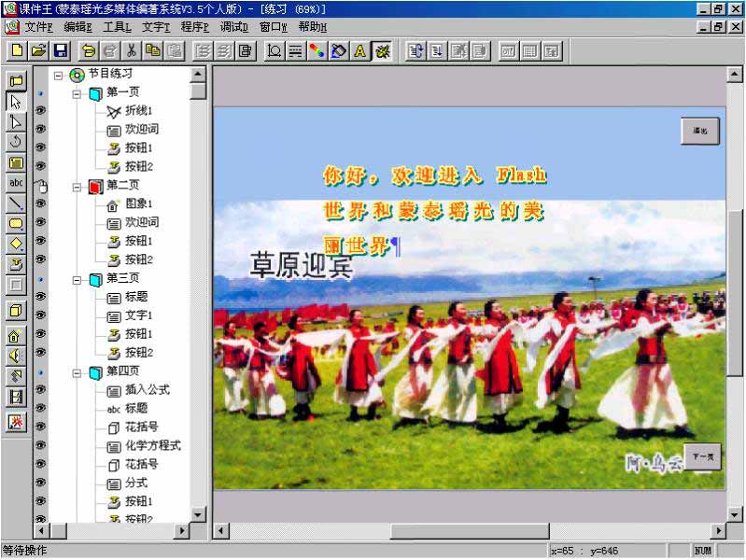Image resolution: width=746 pixels, height=560 pixels.
Task: Select the node edit arrow tool
Action: coord(16,122)
